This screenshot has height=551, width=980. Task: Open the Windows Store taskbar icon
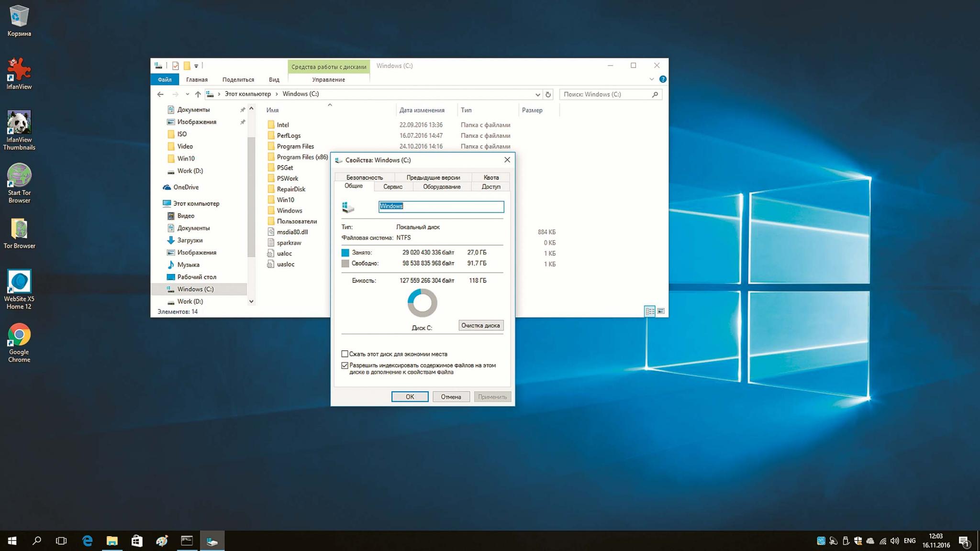pyautogui.click(x=137, y=541)
